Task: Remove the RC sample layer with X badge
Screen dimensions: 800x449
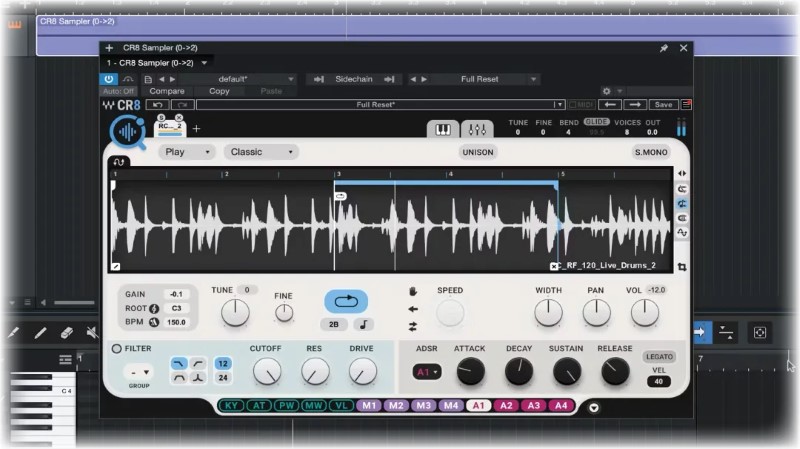Action: coord(179,117)
